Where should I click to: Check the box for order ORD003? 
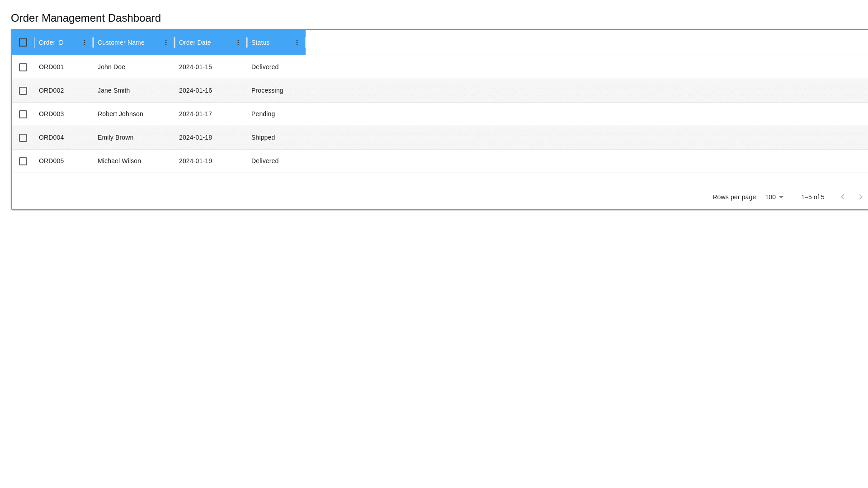point(23,114)
